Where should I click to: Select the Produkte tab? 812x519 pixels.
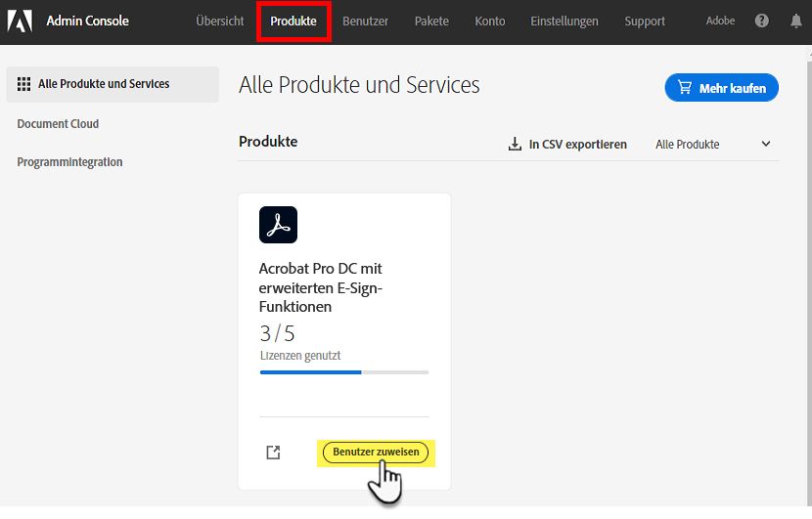(x=293, y=22)
